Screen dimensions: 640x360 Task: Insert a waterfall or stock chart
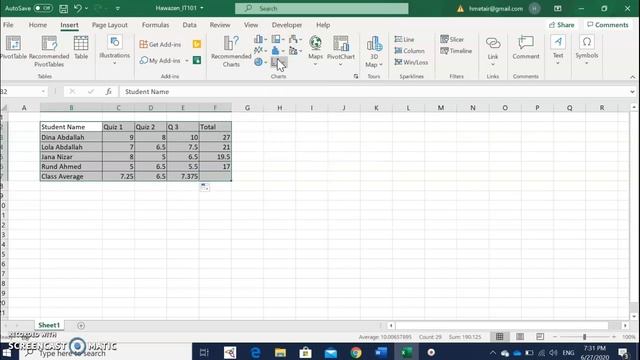click(295, 39)
